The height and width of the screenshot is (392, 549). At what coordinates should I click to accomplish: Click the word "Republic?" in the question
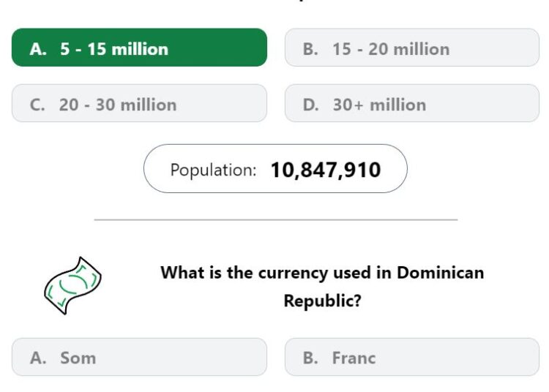click(322, 301)
